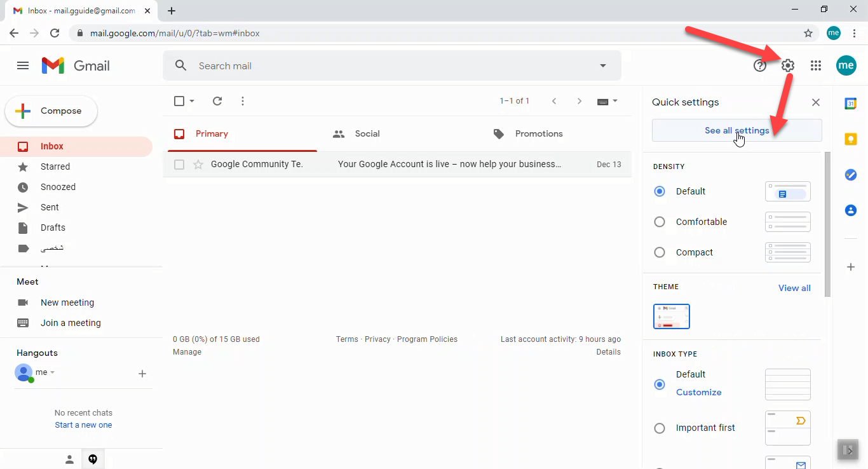
Task: Open the More options three-dot menu
Action: click(x=243, y=101)
